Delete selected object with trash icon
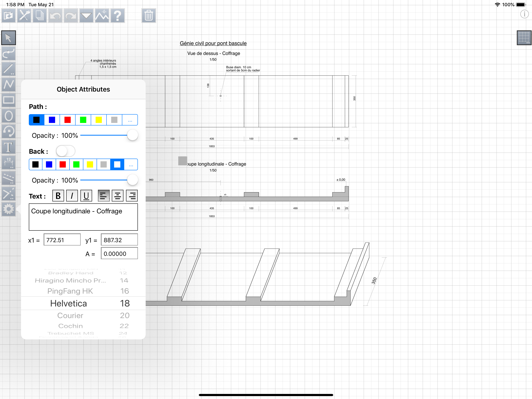 click(149, 16)
